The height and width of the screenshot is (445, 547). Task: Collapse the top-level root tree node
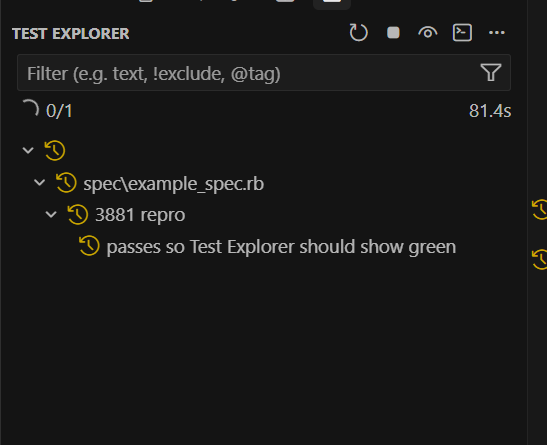coord(28,150)
